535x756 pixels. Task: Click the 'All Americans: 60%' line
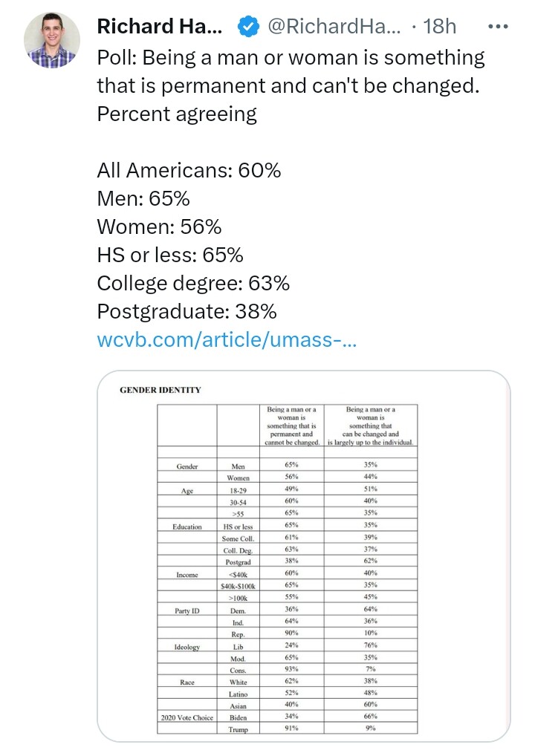(189, 170)
